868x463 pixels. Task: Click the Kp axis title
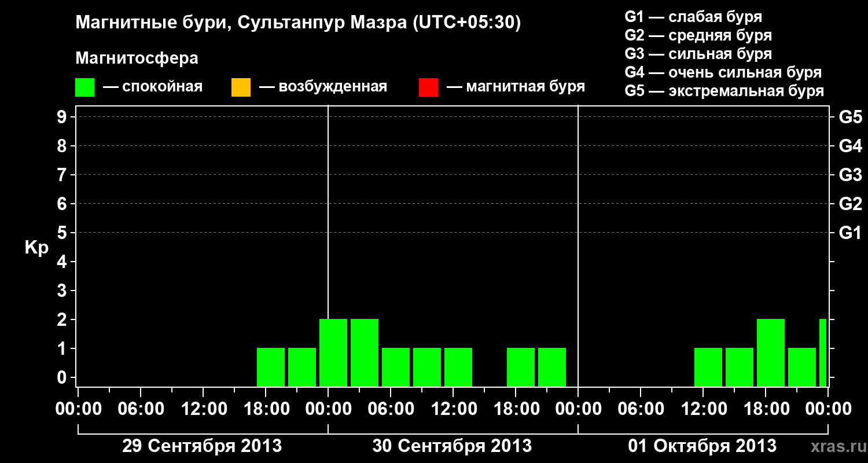pyautogui.click(x=36, y=248)
